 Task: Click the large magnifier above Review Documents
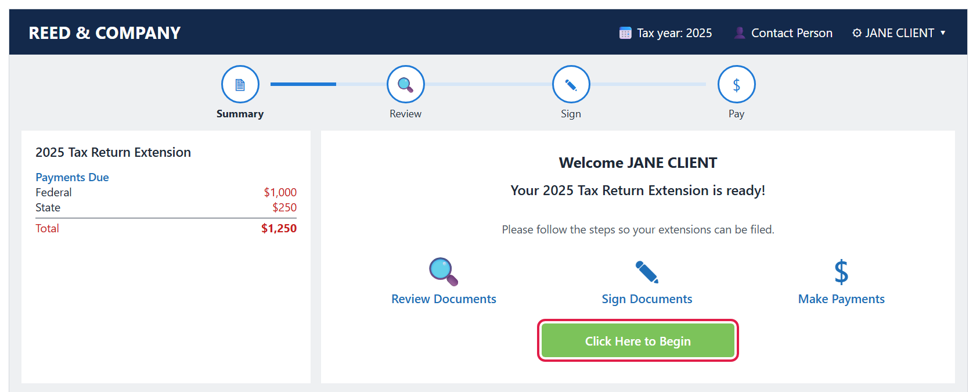444,272
